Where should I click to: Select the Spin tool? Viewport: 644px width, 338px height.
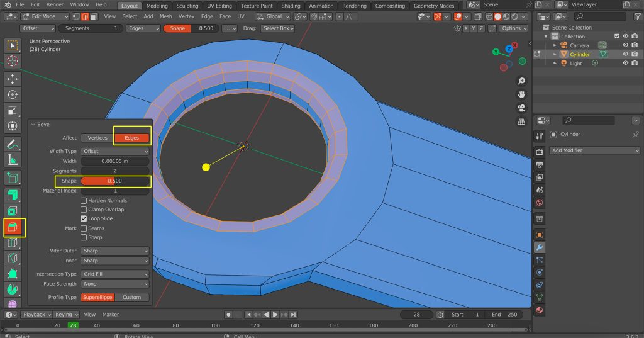pyautogui.click(x=13, y=290)
